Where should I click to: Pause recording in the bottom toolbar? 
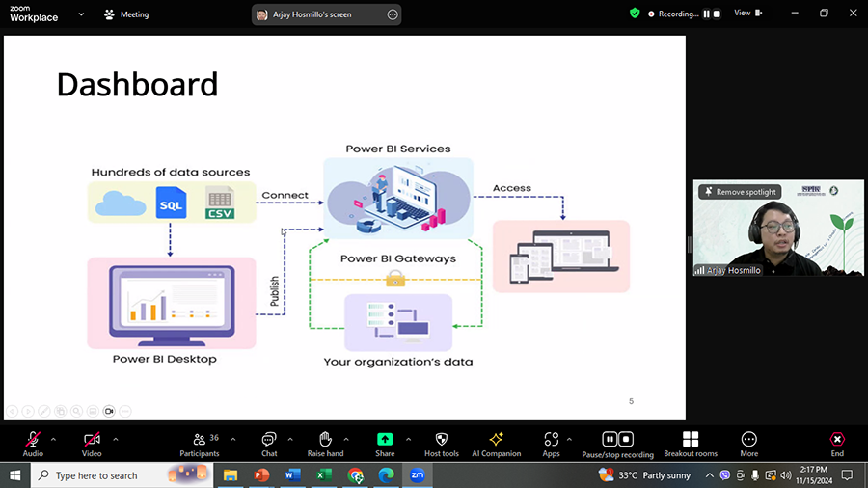(610, 439)
